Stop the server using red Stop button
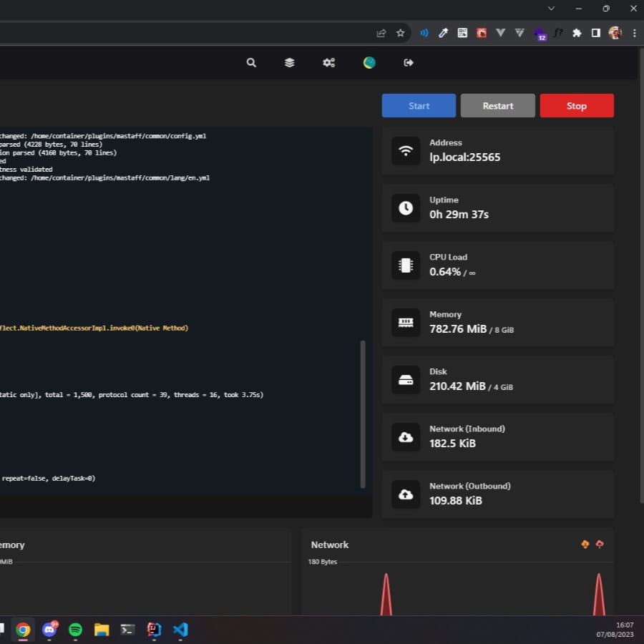Image resolution: width=644 pixels, height=644 pixels. pyautogui.click(x=576, y=106)
